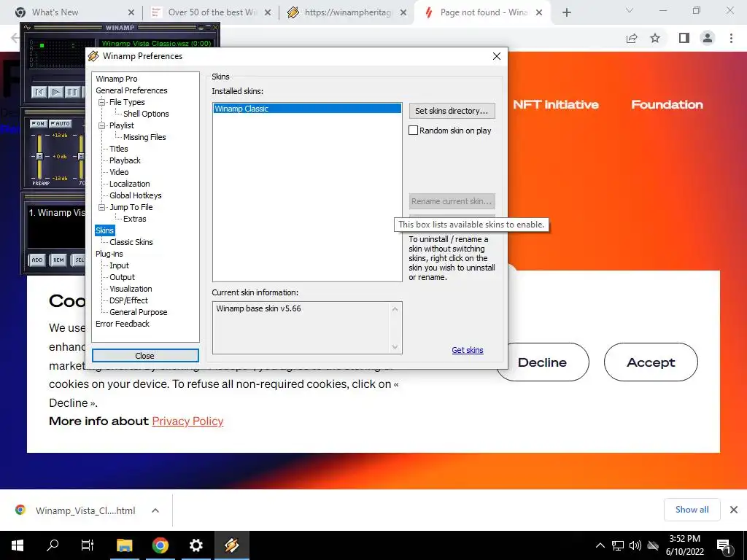Select General Preferences tree item
The image size is (747, 560).
tap(131, 90)
